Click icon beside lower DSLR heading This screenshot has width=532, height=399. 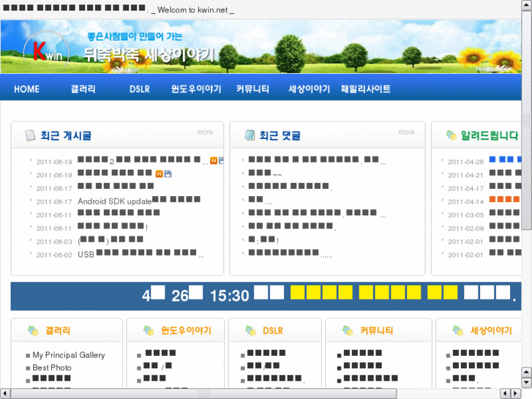[x=251, y=330]
